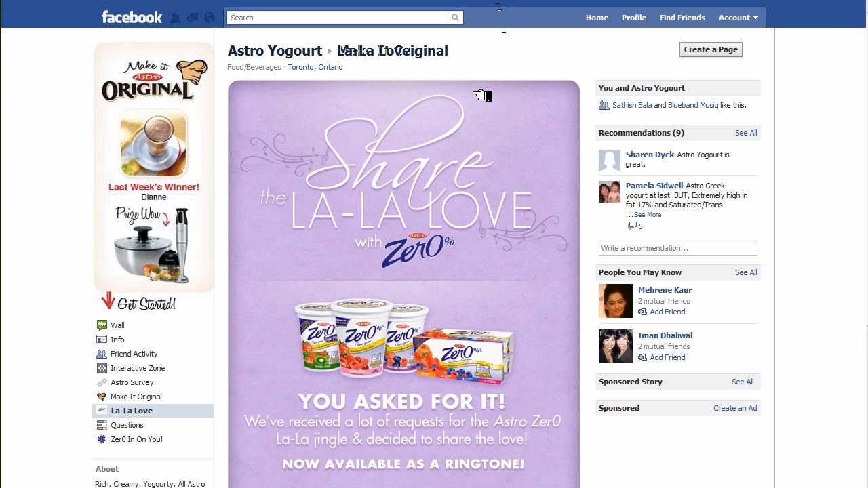The height and width of the screenshot is (488, 868).
Task: Go to the Home menu item
Action: (597, 18)
